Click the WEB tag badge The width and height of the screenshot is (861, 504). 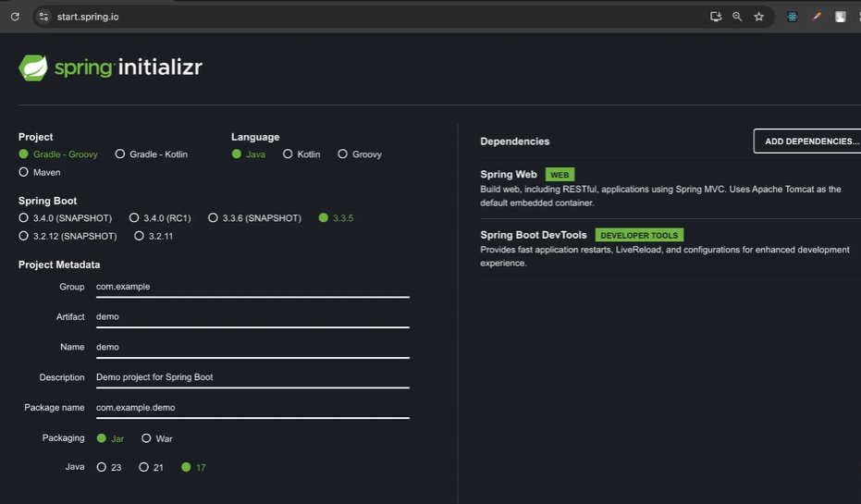[560, 175]
